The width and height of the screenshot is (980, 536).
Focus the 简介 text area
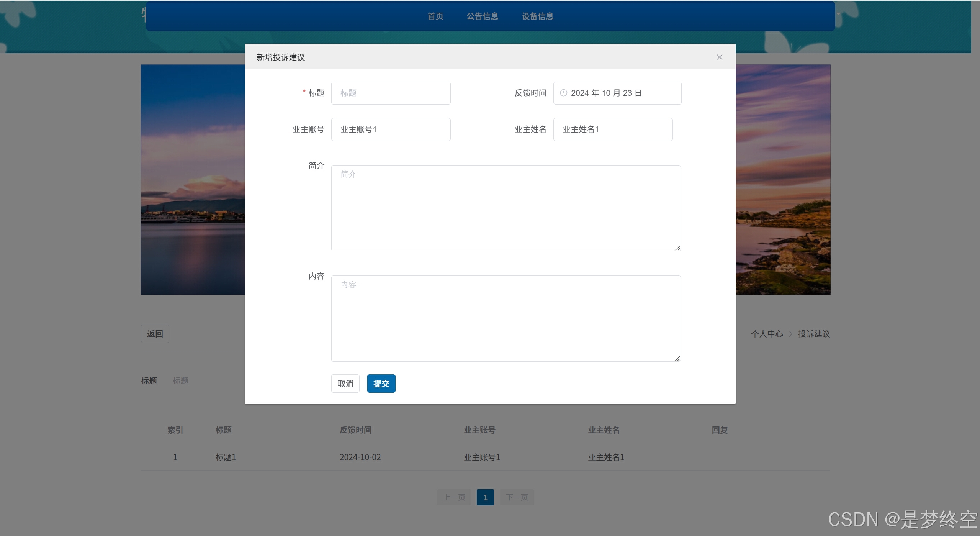pos(506,208)
